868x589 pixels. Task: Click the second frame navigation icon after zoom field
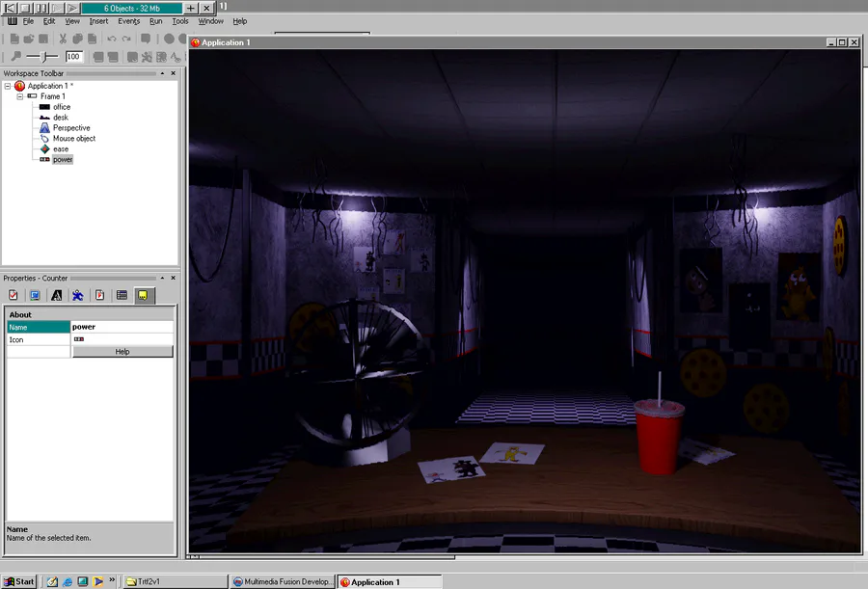(x=113, y=57)
